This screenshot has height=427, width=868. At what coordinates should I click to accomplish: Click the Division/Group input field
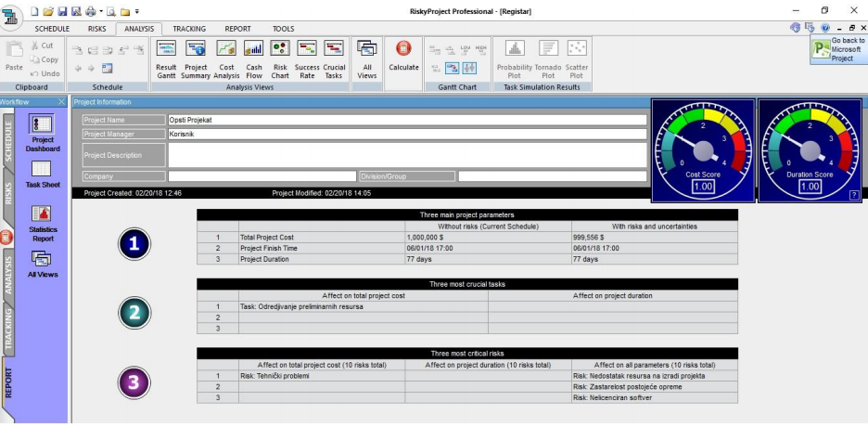(553, 176)
